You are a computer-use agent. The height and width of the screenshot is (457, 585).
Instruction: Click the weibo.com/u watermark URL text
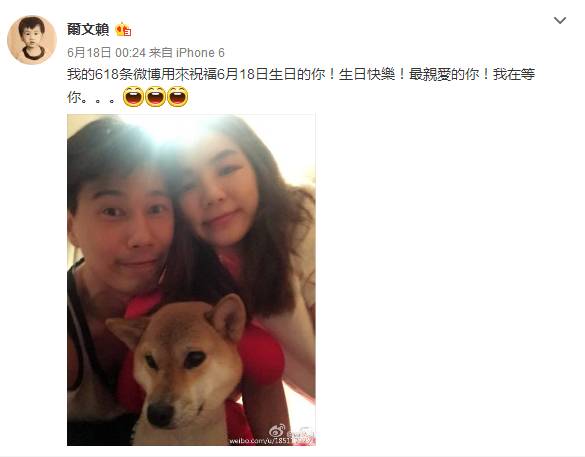coord(272,441)
